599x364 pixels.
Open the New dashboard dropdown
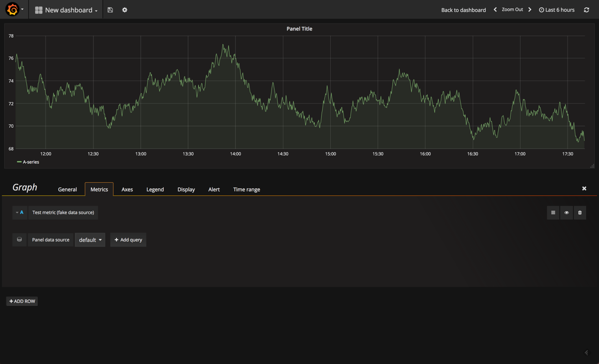point(67,10)
